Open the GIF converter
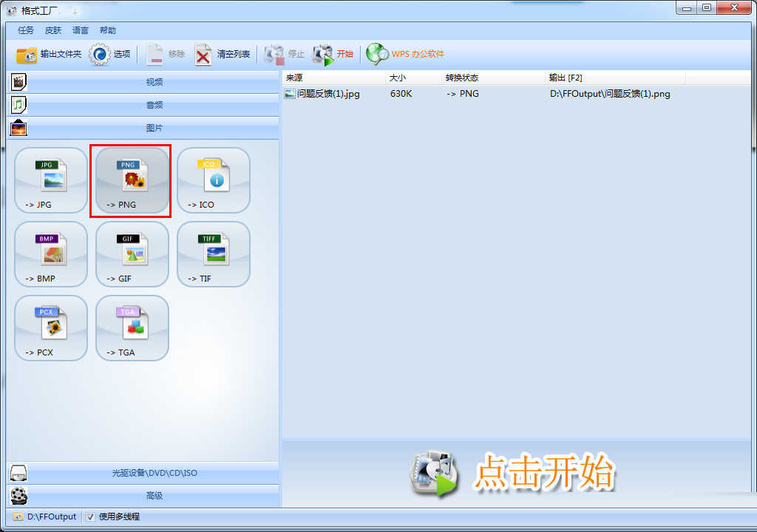Viewport: 757px width, 532px height. tap(131, 253)
